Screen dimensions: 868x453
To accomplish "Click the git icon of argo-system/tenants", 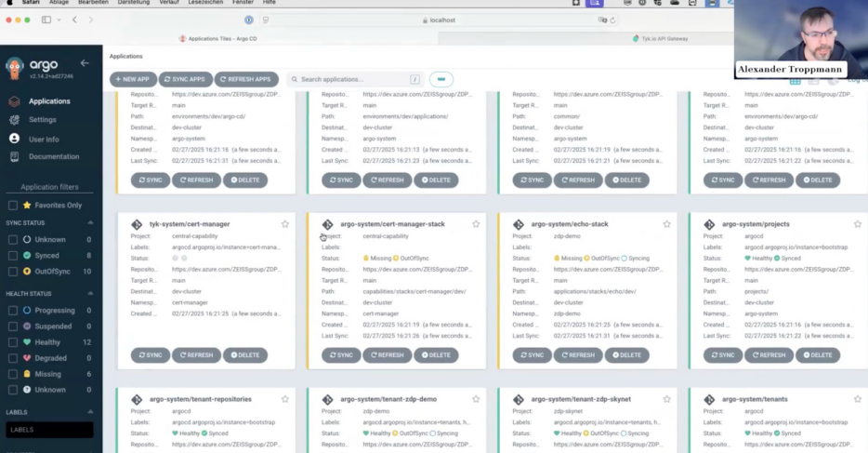I will (x=709, y=399).
